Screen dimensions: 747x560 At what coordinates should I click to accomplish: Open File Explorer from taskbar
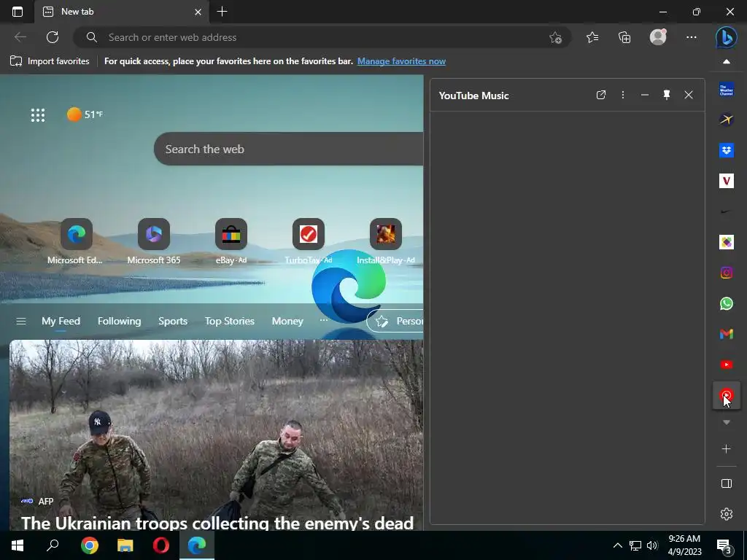click(125, 545)
